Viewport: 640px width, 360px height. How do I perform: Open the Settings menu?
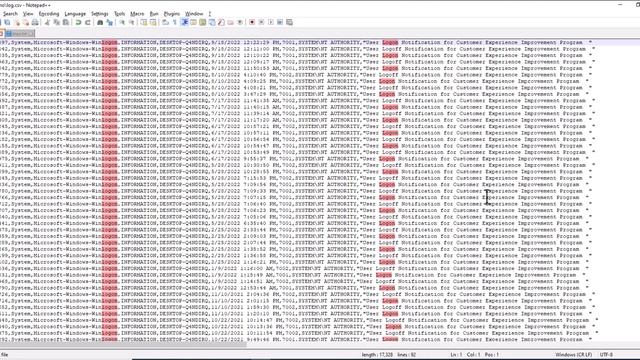point(100,14)
